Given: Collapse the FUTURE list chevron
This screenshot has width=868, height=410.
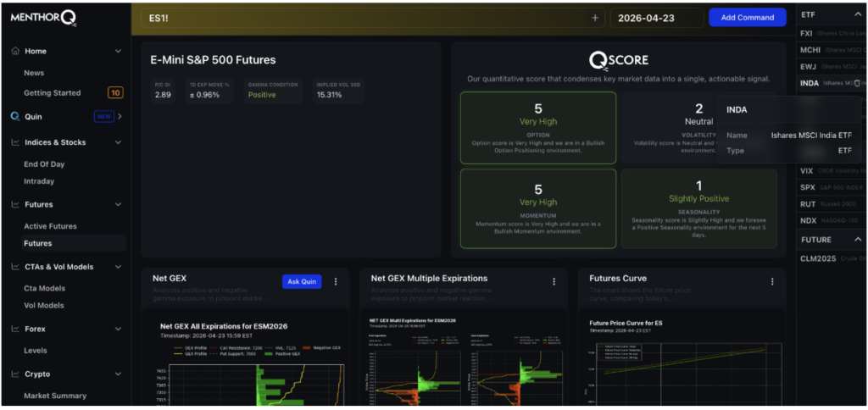Looking at the screenshot, I should 858,240.
